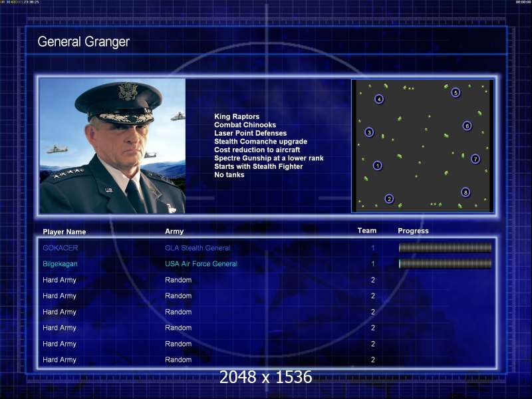Image resolution: width=532 pixels, height=399 pixels.
Task: Click the Laser Point Defenses line
Action: coord(251,134)
